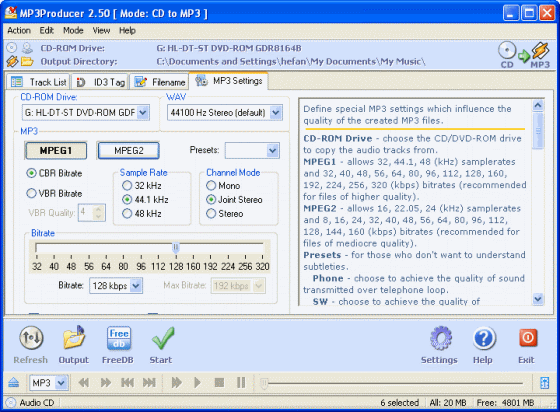Click the help panel scroll up arrow
Screen dimensions: 560x412
pos(538,105)
